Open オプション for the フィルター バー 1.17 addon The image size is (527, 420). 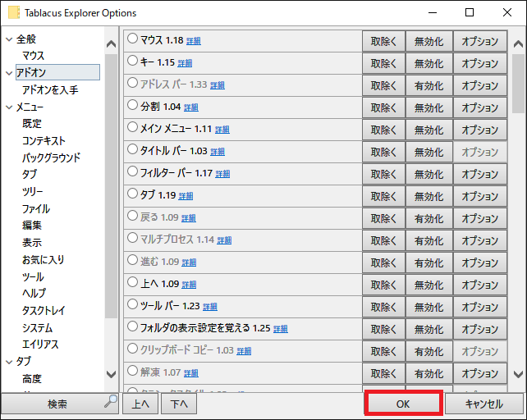pos(480,175)
